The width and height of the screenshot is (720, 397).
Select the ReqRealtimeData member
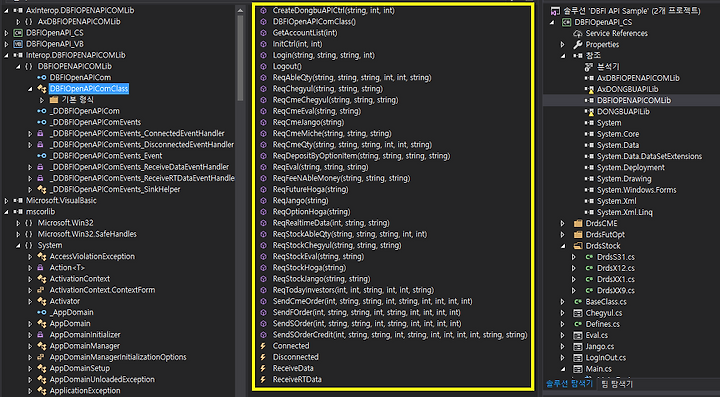[331, 223]
